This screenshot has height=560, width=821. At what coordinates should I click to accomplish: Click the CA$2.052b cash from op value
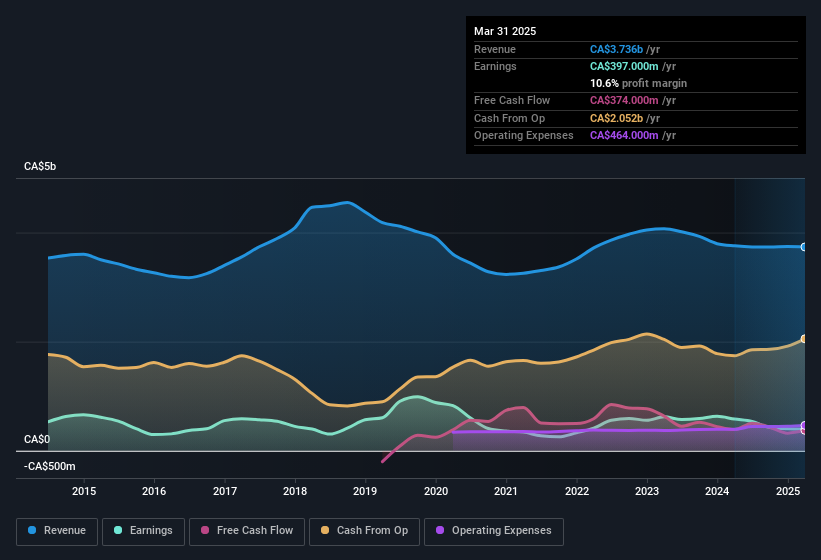pos(616,118)
